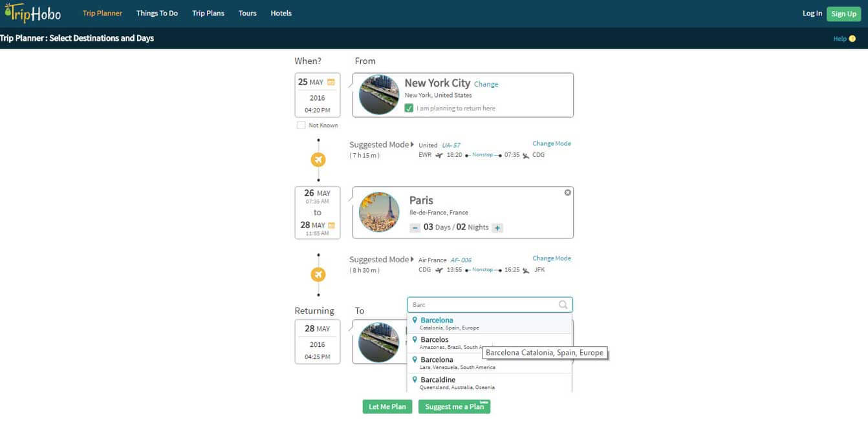Click the Returning 28 MAY date box

pos(318,342)
